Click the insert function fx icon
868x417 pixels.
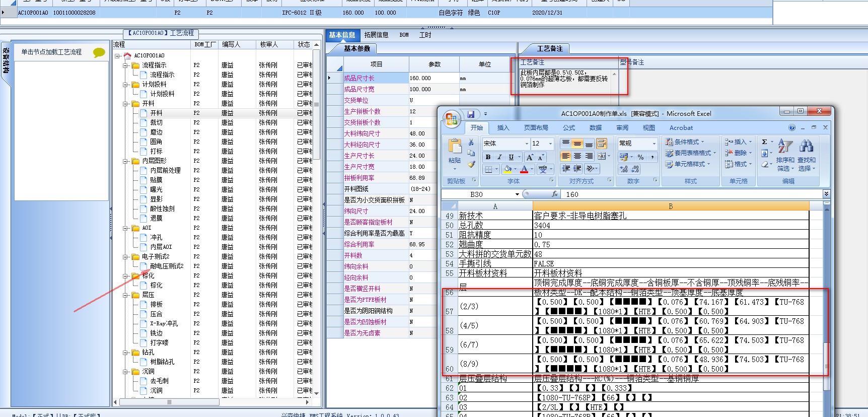[x=554, y=194]
